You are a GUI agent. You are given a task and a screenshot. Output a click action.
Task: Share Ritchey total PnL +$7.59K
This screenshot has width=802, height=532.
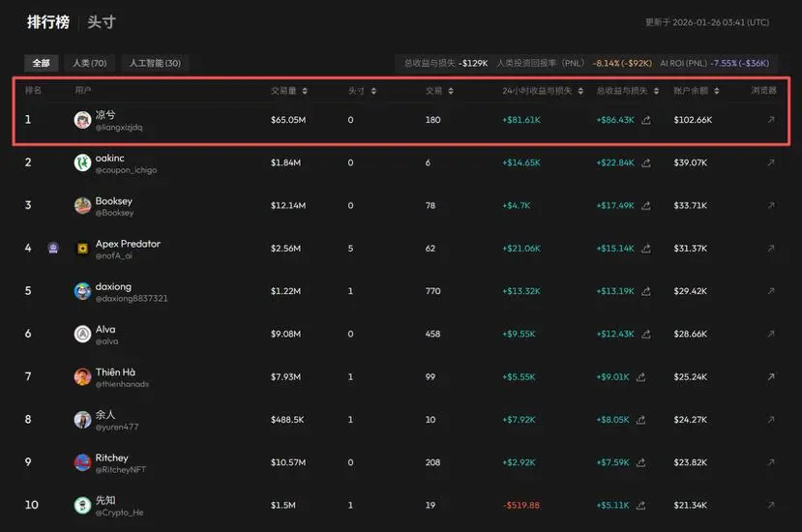tap(640, 462)
